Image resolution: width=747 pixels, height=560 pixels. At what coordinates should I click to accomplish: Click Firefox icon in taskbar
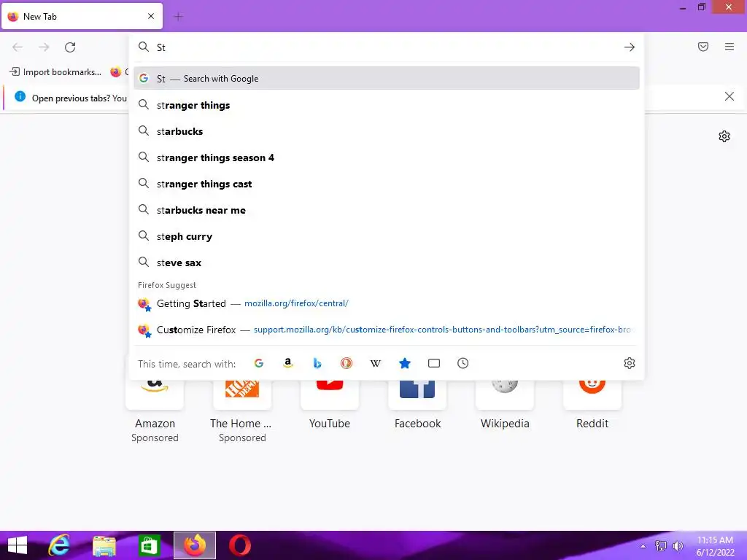(194, 545)
